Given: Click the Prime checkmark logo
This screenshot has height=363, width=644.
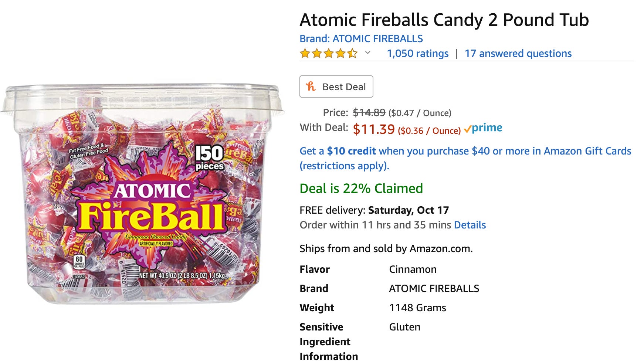Looking at the screenshot, I should (470, 128).
